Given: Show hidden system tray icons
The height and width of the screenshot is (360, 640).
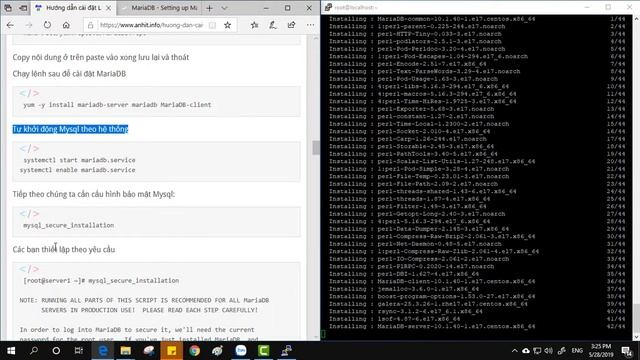Looking at the screenshot, I should click(514, 351).
